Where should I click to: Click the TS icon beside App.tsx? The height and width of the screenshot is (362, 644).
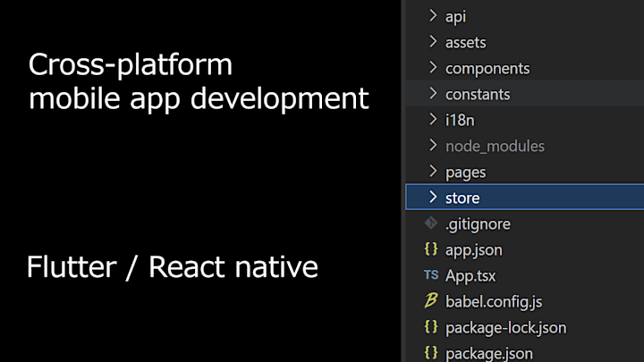(x=431, y=274)
